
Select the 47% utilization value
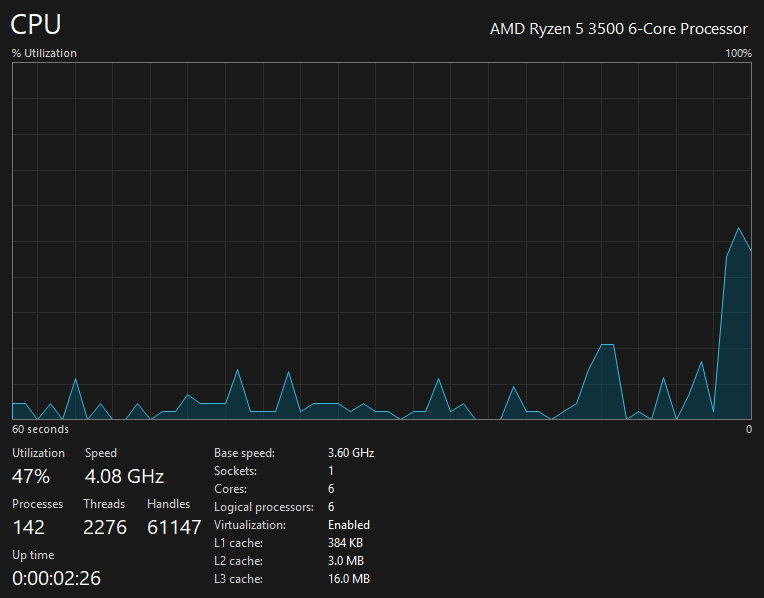click(31, 476)
